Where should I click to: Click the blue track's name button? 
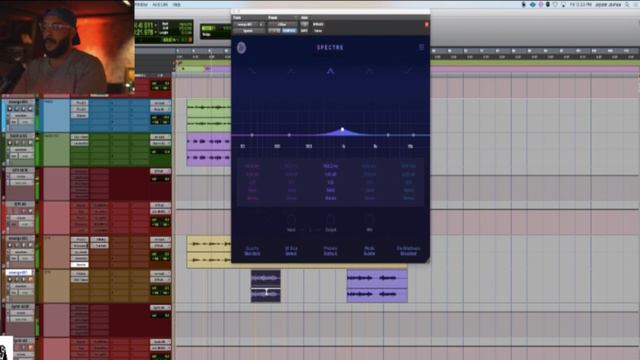click(x=18, y=102)
